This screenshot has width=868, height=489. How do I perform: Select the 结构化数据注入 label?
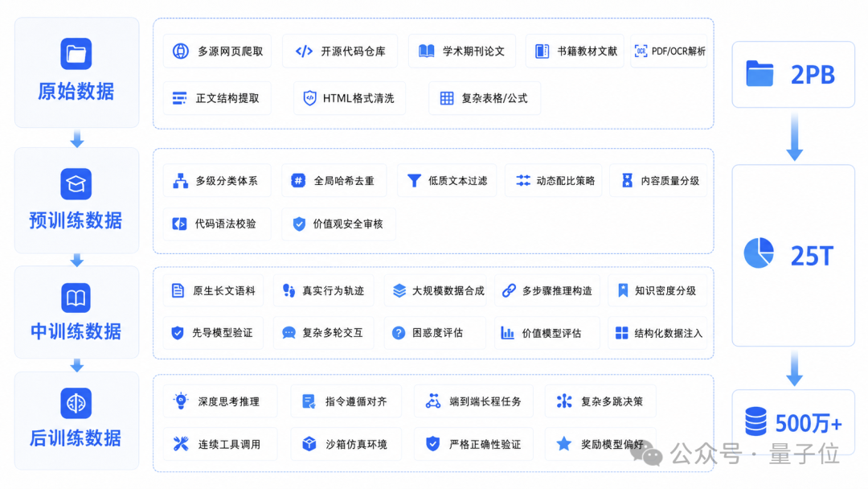pyautogui.click(x=668, y=333)
